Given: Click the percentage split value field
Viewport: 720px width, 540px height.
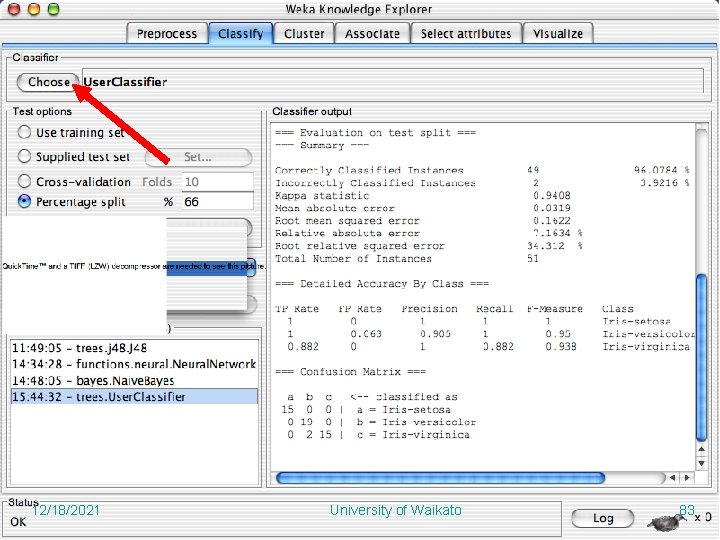Looking at the screenshot, I should [x=218, y=202].
